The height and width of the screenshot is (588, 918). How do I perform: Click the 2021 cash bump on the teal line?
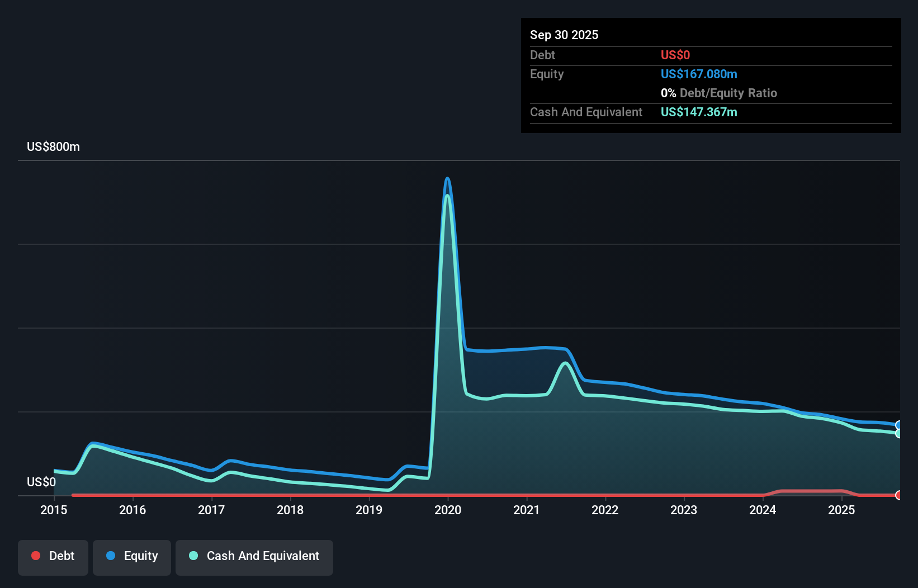565,363
